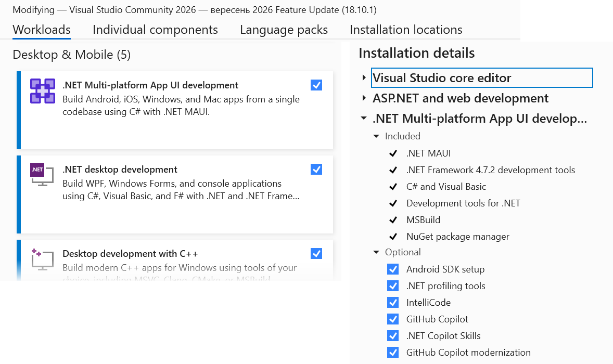Uncheck the IntelliCode optional component
Viewport: 613px width, 364px height.
pyautogui.click(x=393, y=302)
